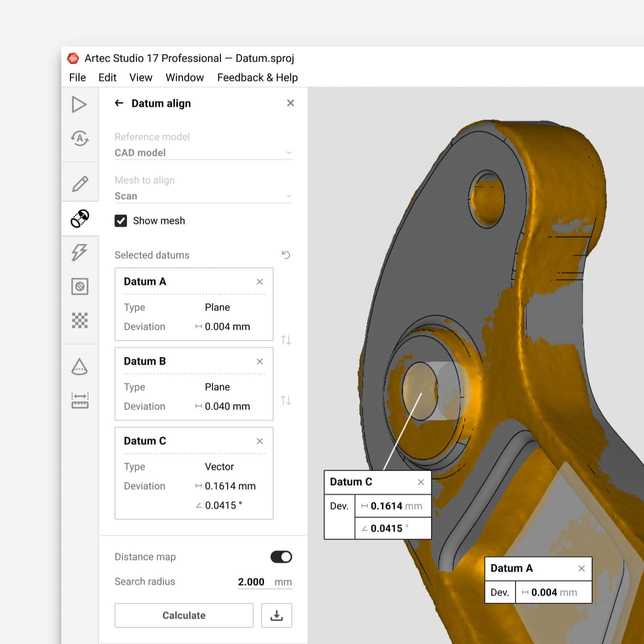This screenshot has width=644, height=644.
Task: Click the Selected datums label
Action: (x=152, y=255)
